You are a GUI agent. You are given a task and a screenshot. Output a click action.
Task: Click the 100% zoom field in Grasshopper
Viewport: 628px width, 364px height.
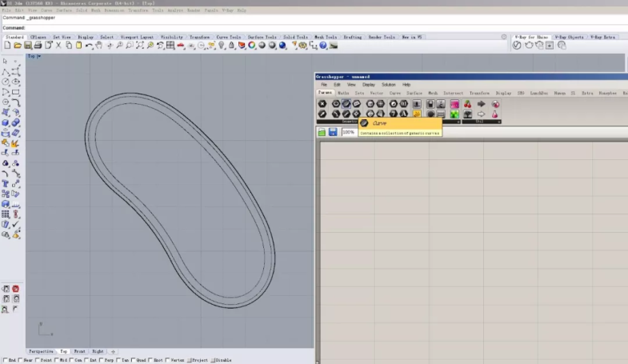click(x=349, y=132)
